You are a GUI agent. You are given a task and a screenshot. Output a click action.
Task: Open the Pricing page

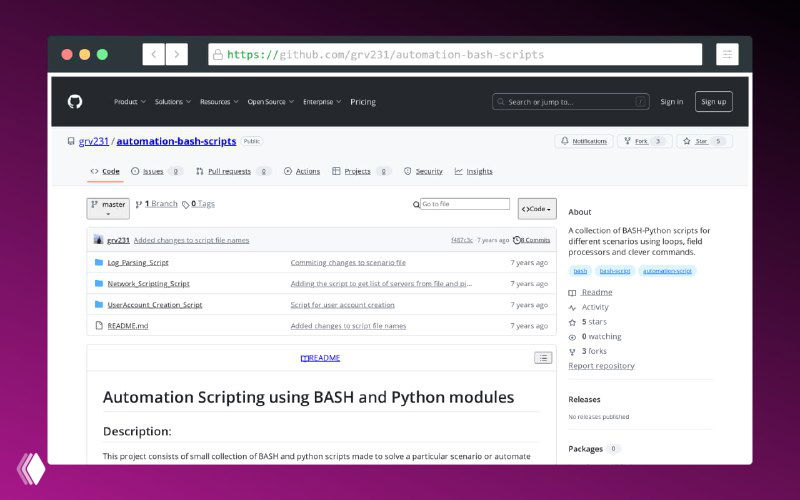[363, 102]
